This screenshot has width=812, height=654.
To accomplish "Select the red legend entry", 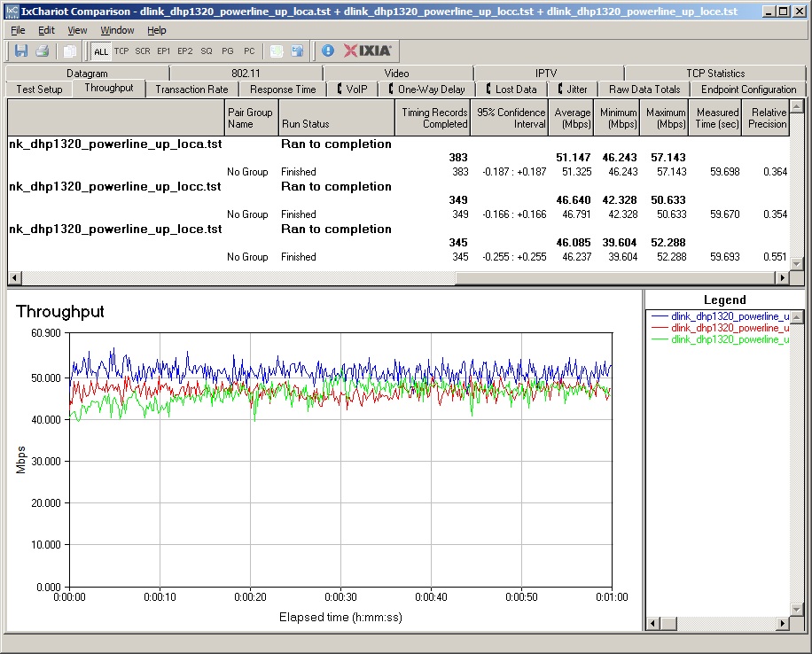I will pyautogui.click(x=720, y=328).
